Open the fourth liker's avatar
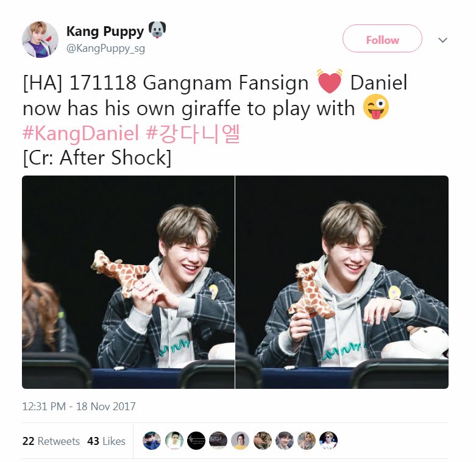476x462 pixels. click(218, 441)
